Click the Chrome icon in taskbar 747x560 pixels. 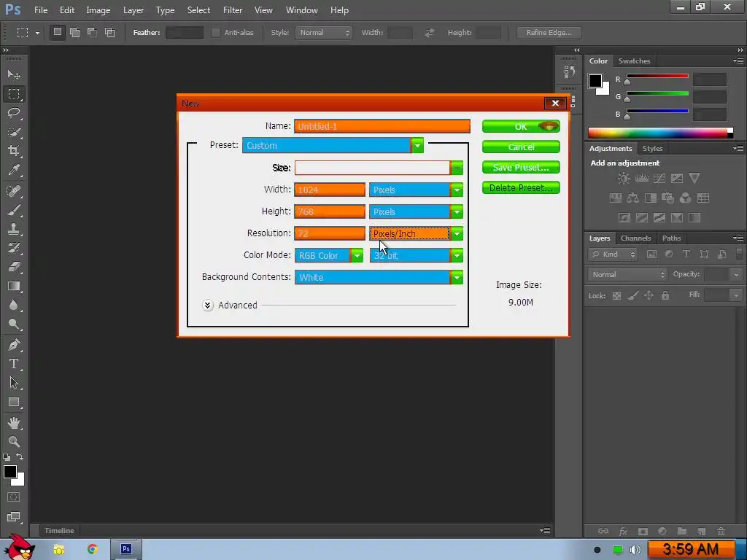(x=93, y=549)
